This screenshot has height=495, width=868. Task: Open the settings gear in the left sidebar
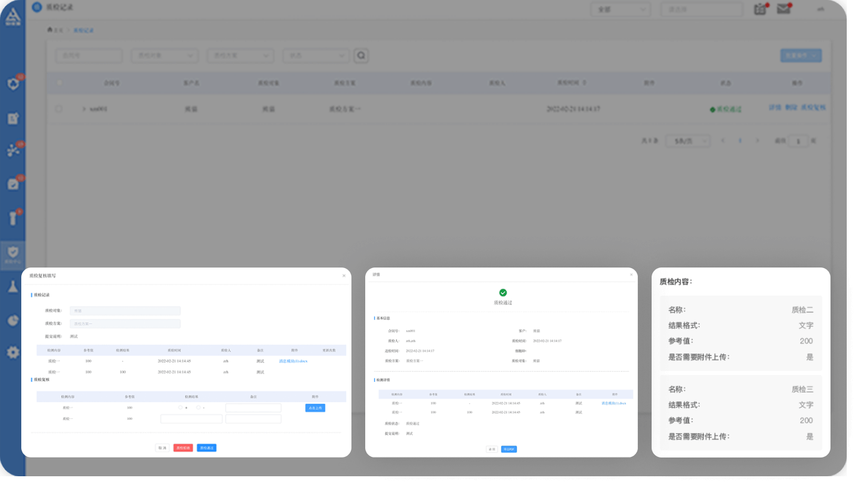pyautogui.click(x=13, y=352)
